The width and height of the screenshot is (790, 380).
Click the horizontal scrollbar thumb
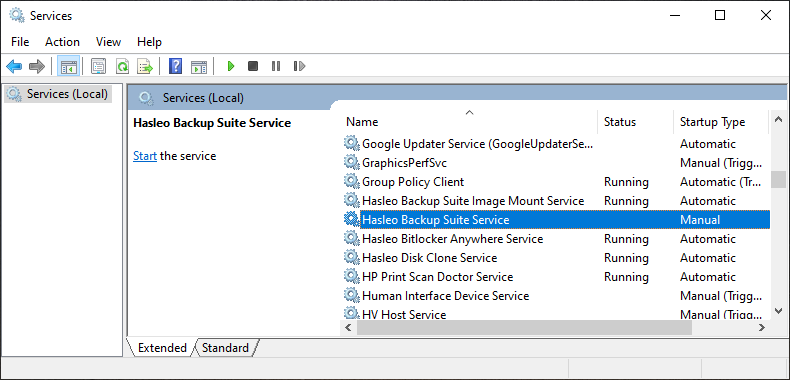[x=524, y=328]
